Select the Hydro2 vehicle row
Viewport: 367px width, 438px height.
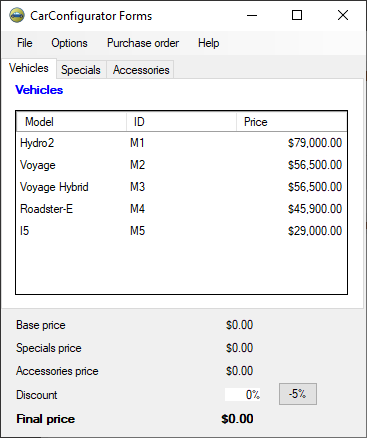click(181, 143)
